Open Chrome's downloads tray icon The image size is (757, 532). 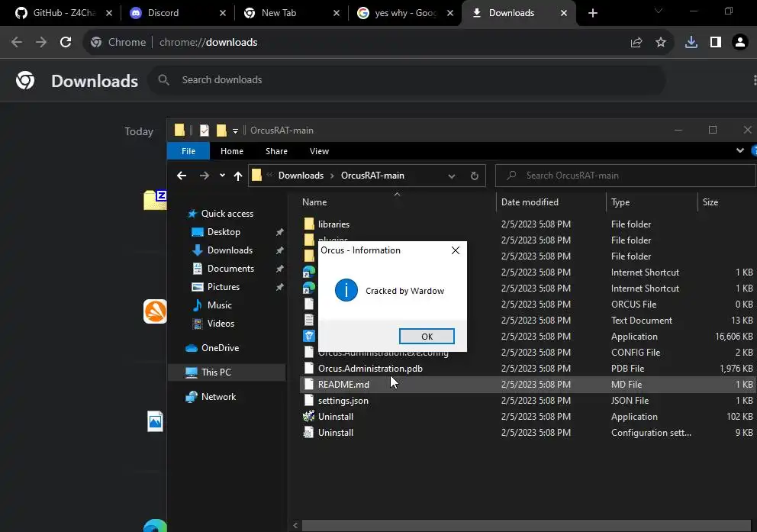[691, 43]
